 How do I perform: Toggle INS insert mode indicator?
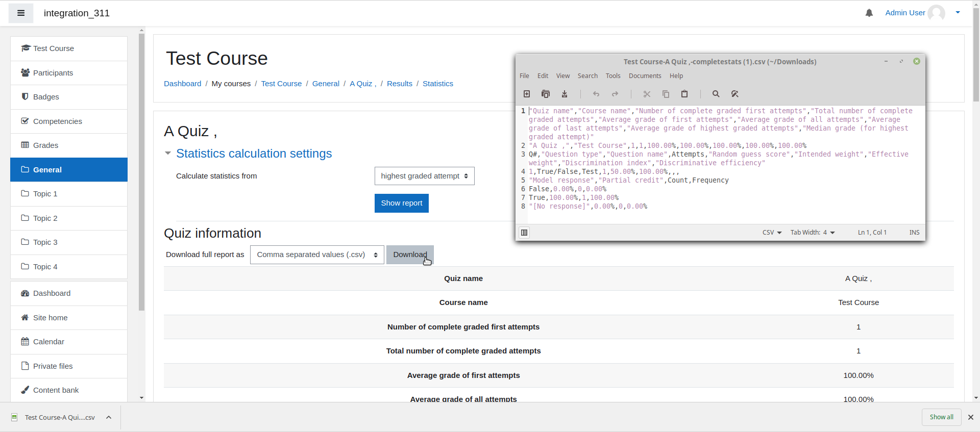(914, 233)
